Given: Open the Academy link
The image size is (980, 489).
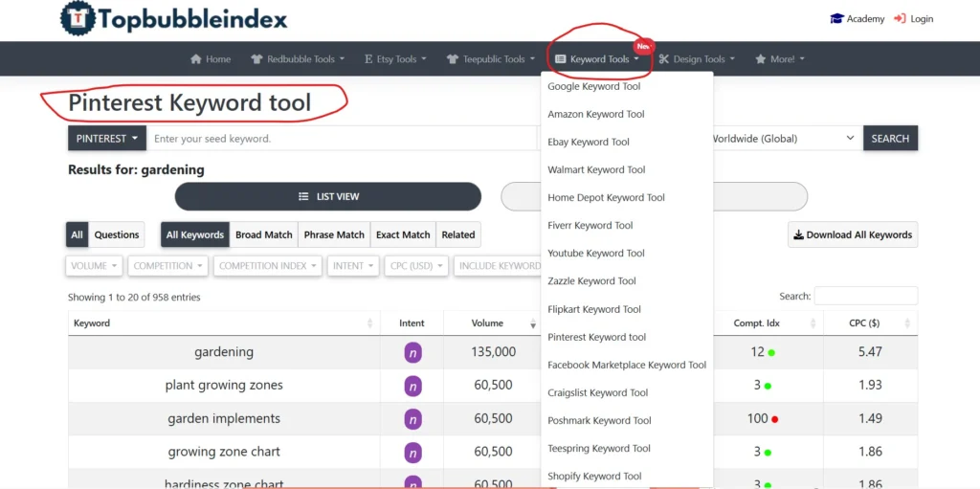Looking at the screenshot, I should pos(857,19).
